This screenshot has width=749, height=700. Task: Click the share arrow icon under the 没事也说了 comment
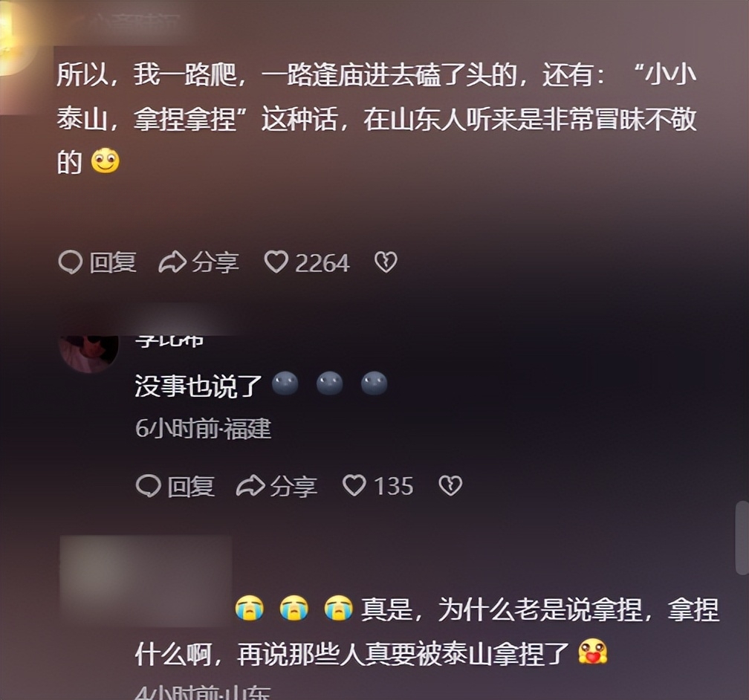(x=250, y=486)
